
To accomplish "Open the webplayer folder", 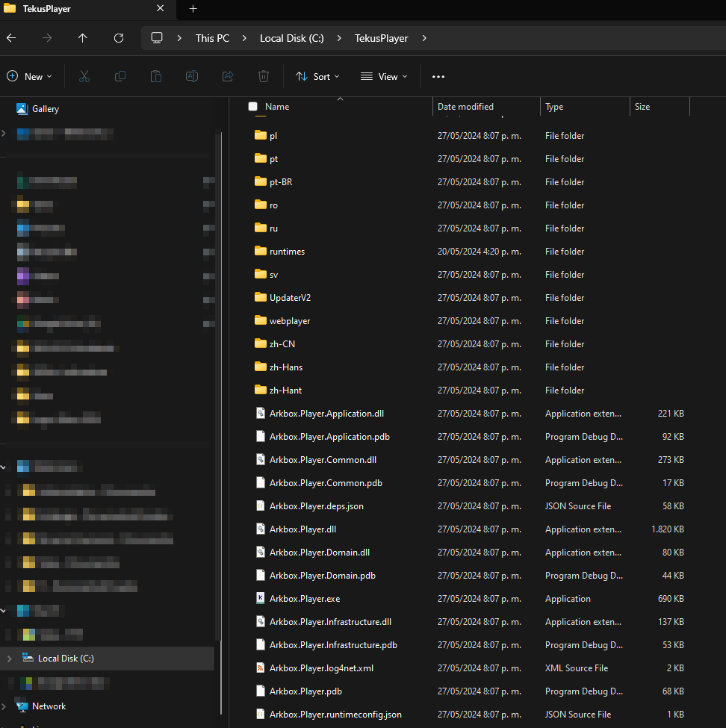I will coord(289,321).
